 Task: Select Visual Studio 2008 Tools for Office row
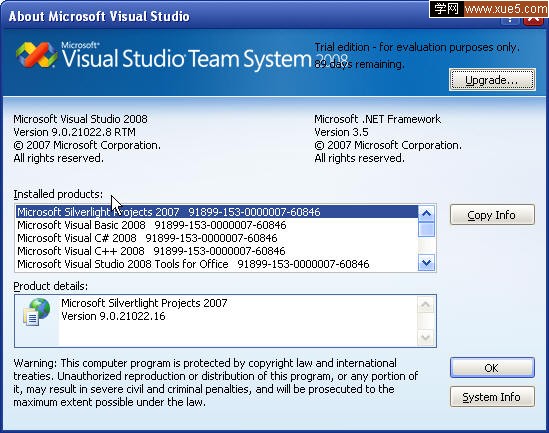coord(217,264)
